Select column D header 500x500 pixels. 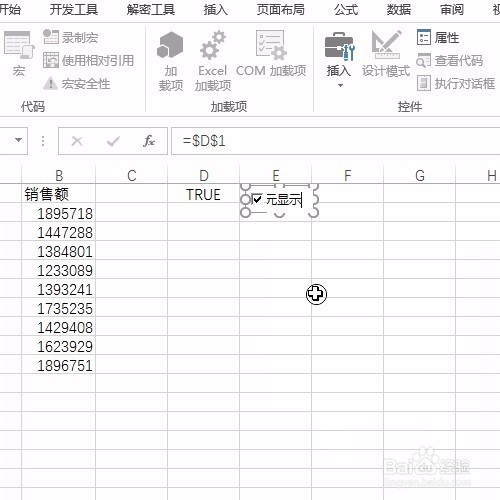pyautogui.click(x=204, y=175)
